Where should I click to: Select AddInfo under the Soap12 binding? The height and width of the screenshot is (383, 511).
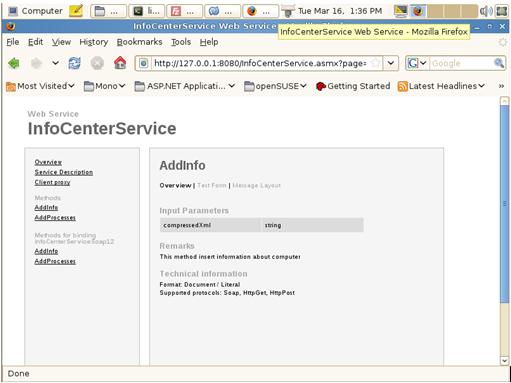(46, 251)
